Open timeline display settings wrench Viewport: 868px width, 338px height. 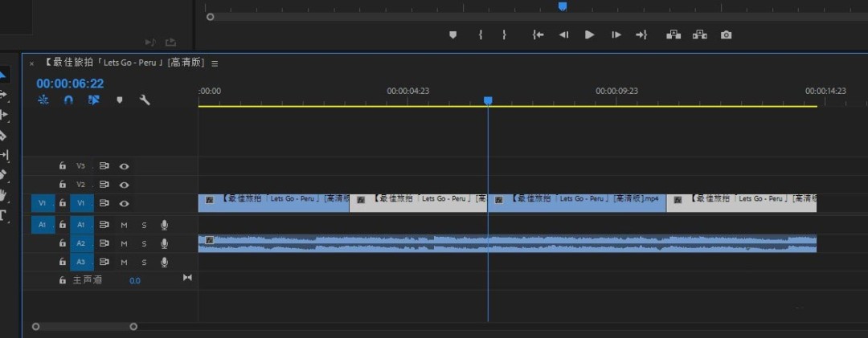(145, 100)
